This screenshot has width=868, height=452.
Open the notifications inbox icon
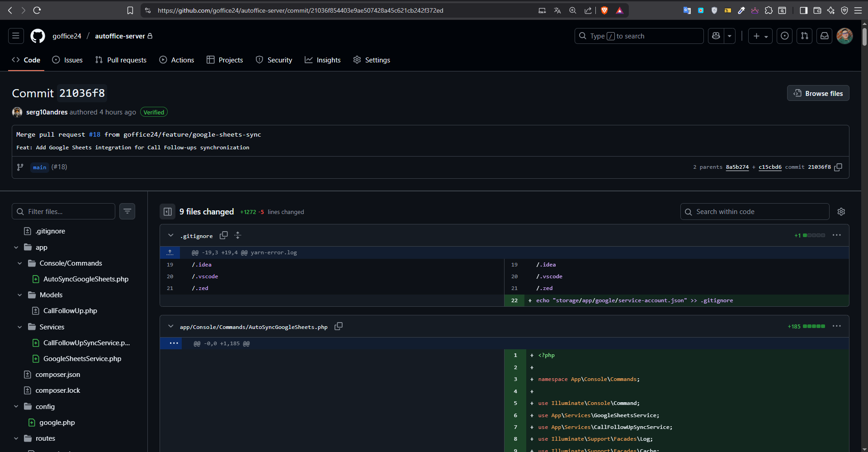coord(824,36)
